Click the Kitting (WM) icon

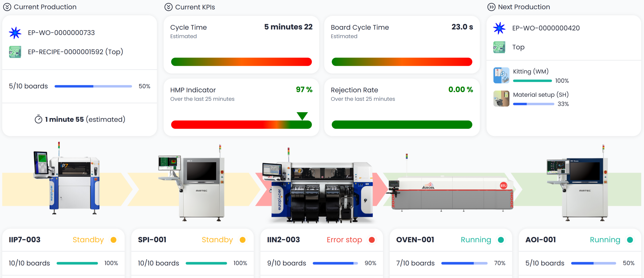point(501,75)
